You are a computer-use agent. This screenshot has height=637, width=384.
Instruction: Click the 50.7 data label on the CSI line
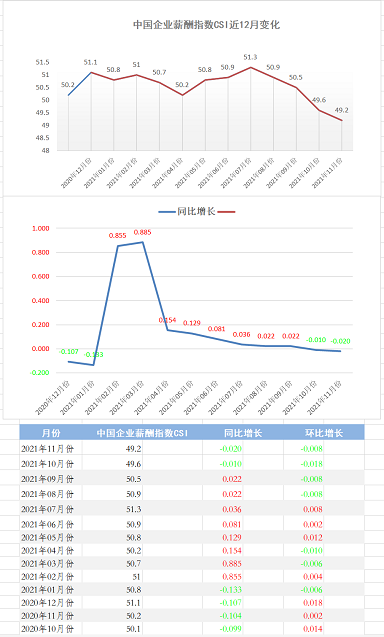pos(159,72)
